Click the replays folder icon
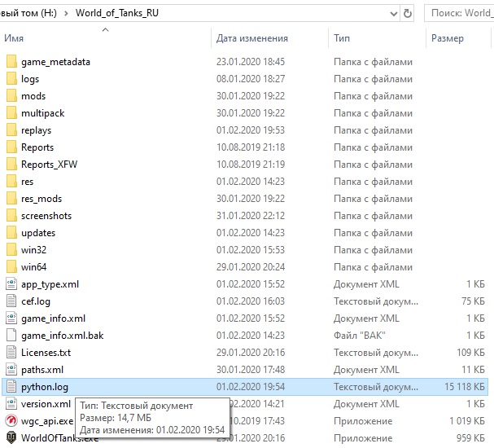The width and height of the screenshot is (494, 448). click(x=11, y=130)
